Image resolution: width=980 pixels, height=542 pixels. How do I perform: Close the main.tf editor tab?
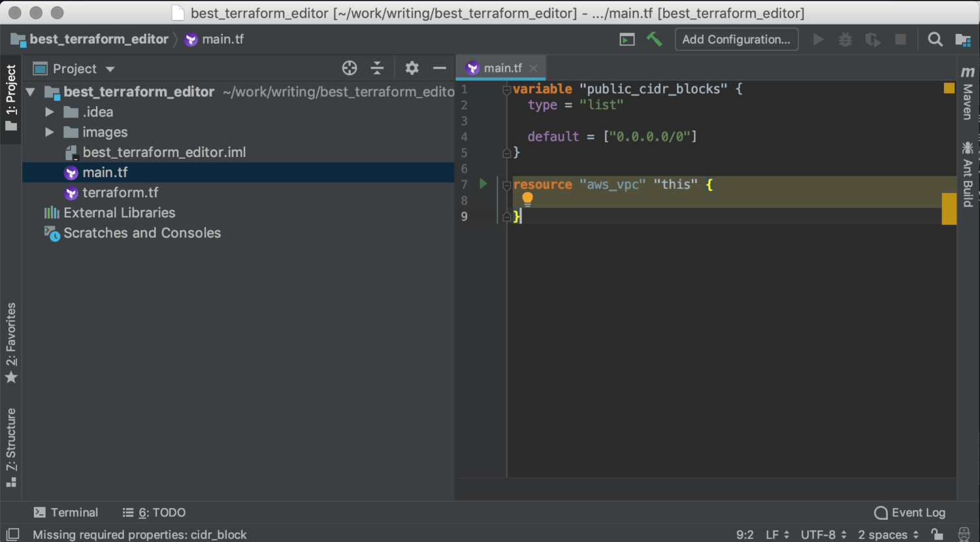point(534,68)
